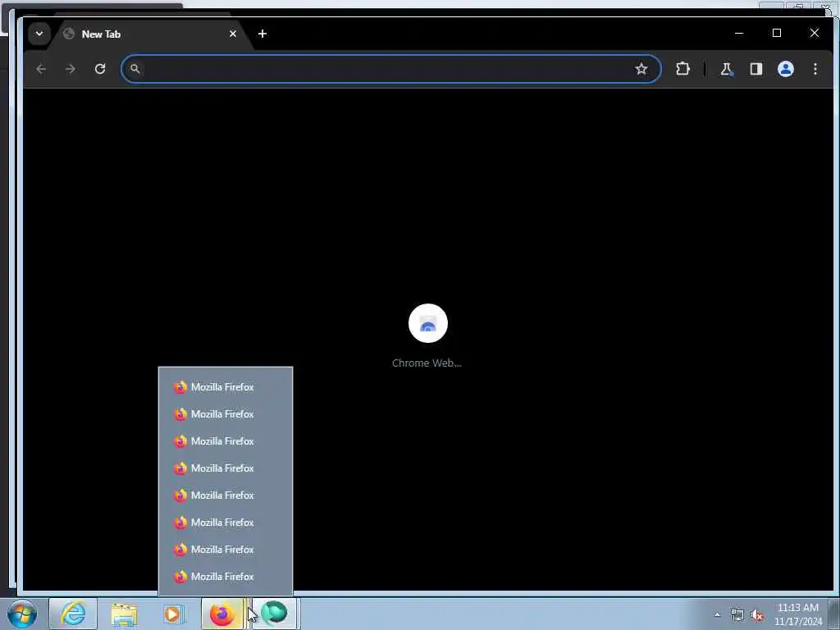
Task: Open the network tray icon
Action: point(737,615)
